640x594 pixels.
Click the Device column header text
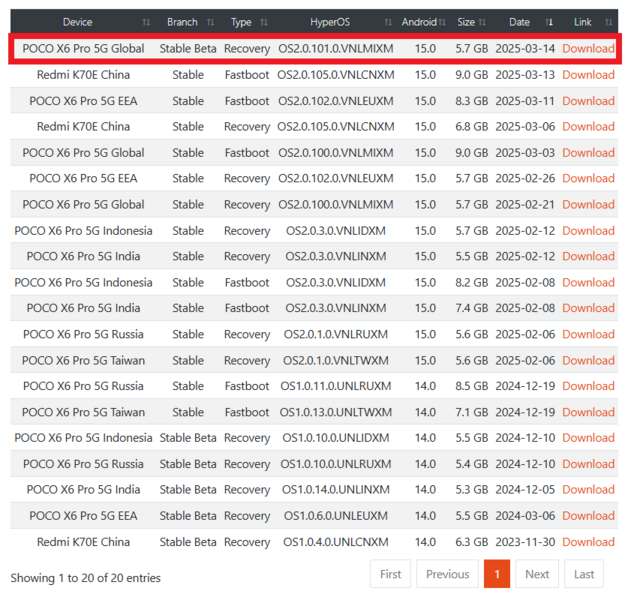pyautogui.click(x=78, y=22)
